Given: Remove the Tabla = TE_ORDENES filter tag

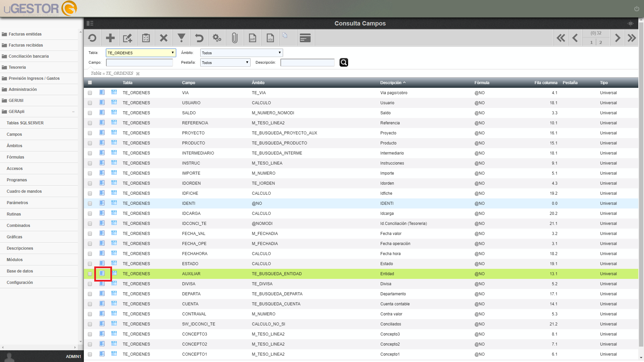Looking at the screenshot, I should 138,74.
